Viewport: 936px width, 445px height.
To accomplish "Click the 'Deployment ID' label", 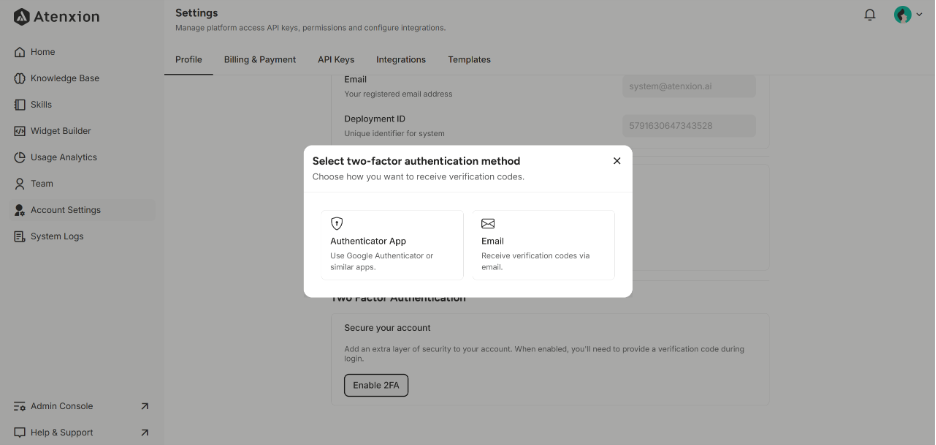I will (375, 119).
